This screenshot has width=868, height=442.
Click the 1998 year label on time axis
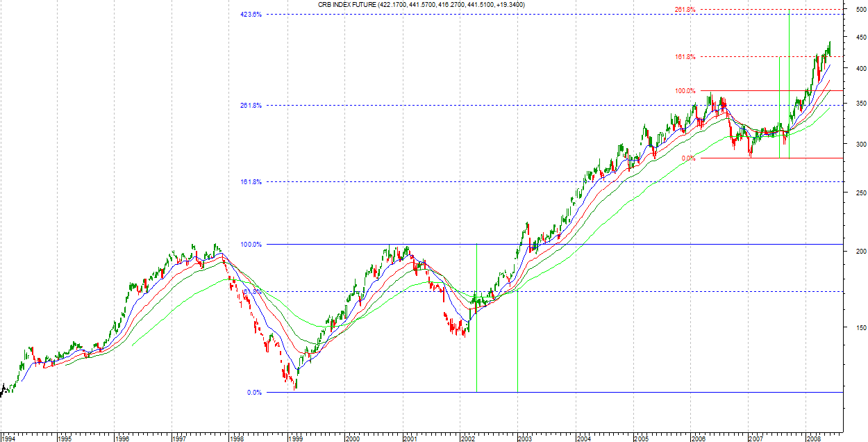[237, 439]
